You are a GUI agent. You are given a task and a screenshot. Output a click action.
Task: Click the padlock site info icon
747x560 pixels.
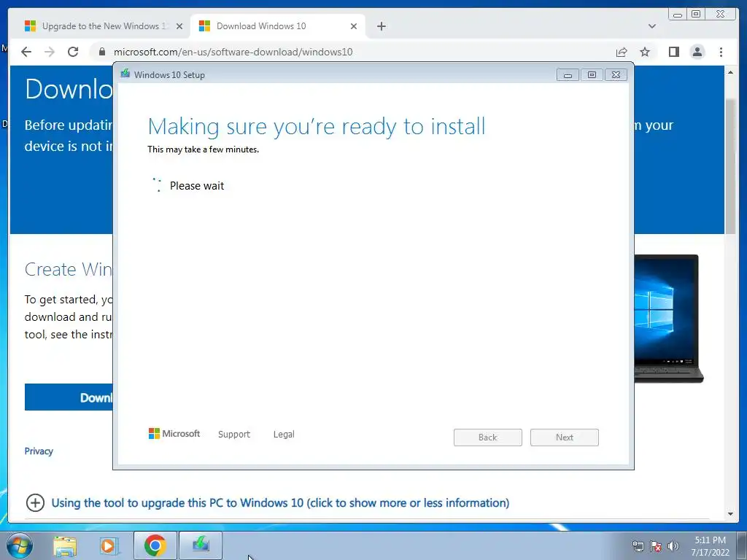(101, 52)
